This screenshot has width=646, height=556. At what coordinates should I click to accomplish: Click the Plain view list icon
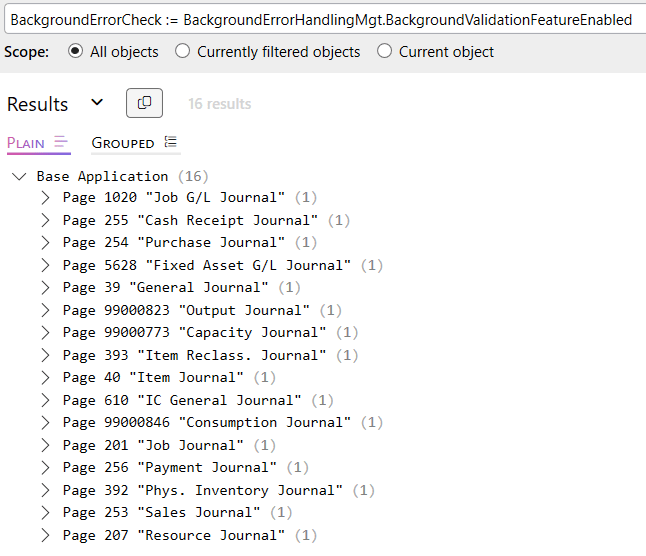point(61,143)
